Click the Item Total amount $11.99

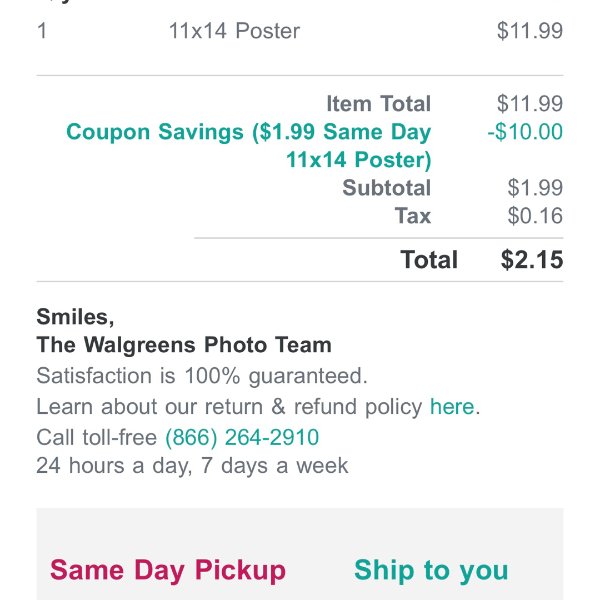point(530,104)
